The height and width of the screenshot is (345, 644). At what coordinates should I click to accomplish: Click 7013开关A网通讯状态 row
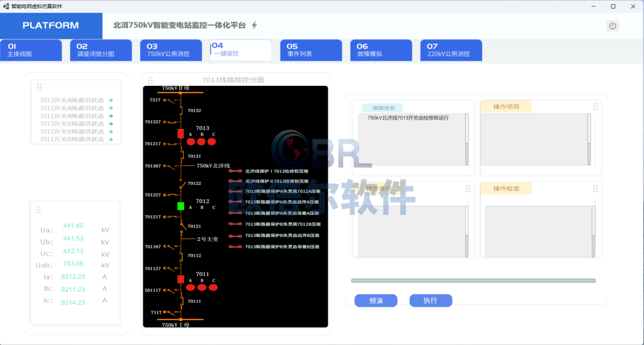(76, 100)
